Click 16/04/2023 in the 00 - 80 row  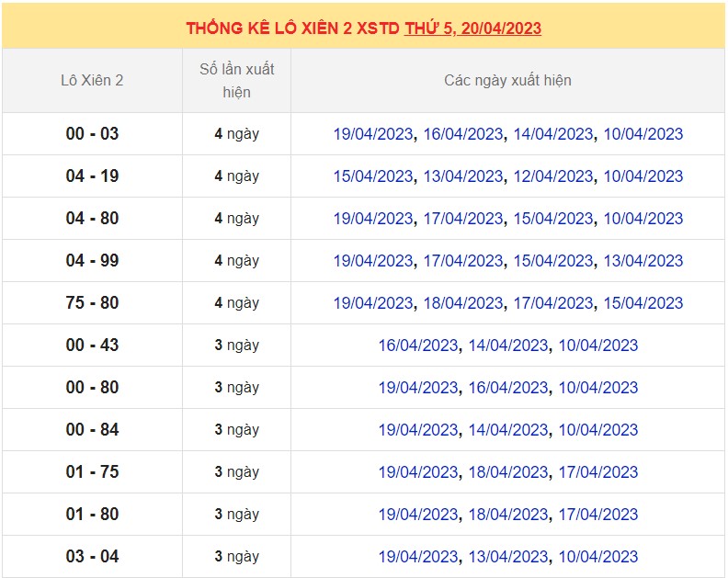(x=507, y=388)
